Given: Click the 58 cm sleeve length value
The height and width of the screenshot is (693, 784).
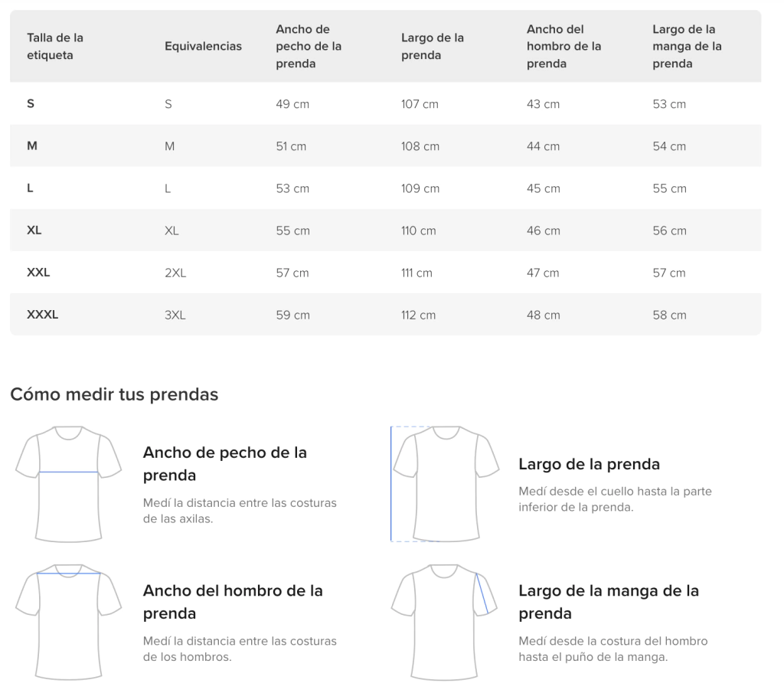Looking at the screenshot, I should click(x=669, y=315).
